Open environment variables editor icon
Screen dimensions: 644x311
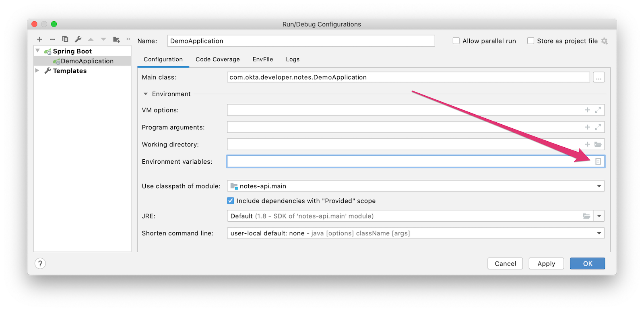coord(598,161)
